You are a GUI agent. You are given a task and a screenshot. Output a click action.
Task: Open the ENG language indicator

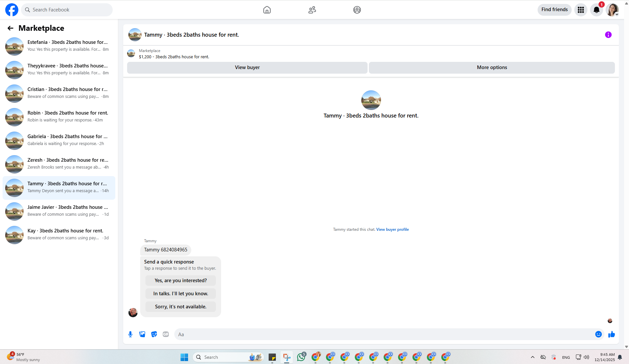pyautogui.click(x=566, y=357)
